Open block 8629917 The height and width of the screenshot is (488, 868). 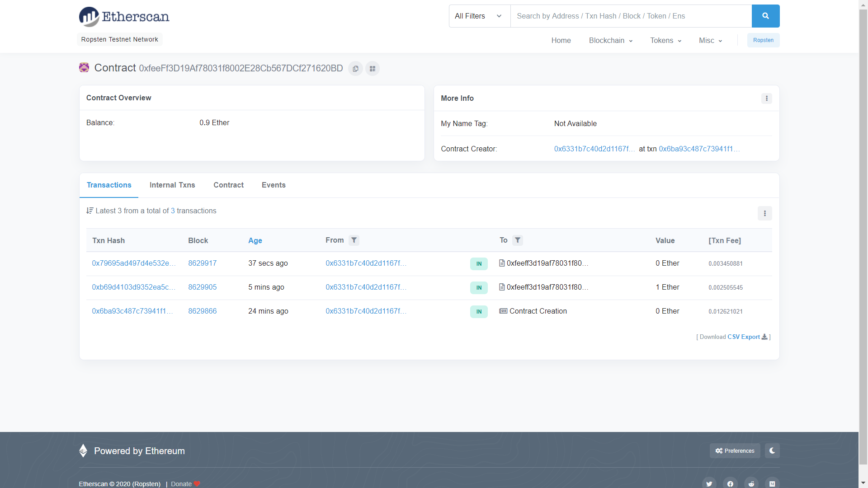coord(202,263)
